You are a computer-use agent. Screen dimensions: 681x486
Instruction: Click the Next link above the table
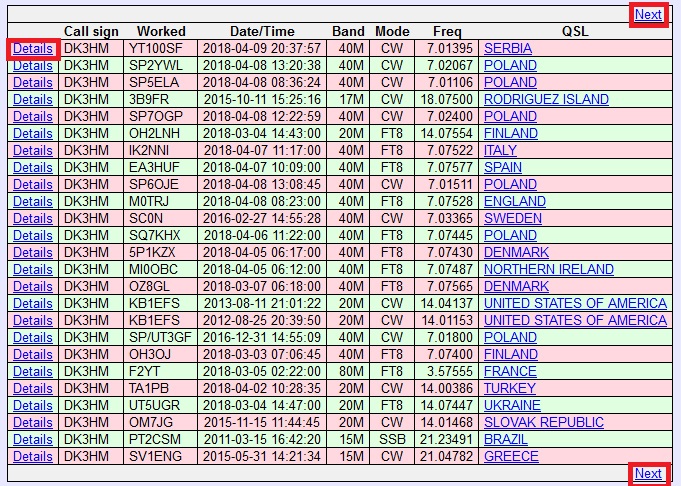[648, 14]
